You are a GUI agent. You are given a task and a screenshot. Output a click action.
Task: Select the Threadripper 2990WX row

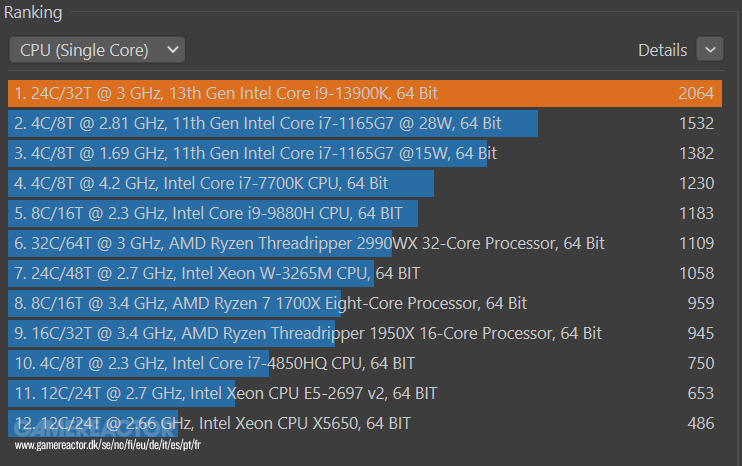(365, 244)
